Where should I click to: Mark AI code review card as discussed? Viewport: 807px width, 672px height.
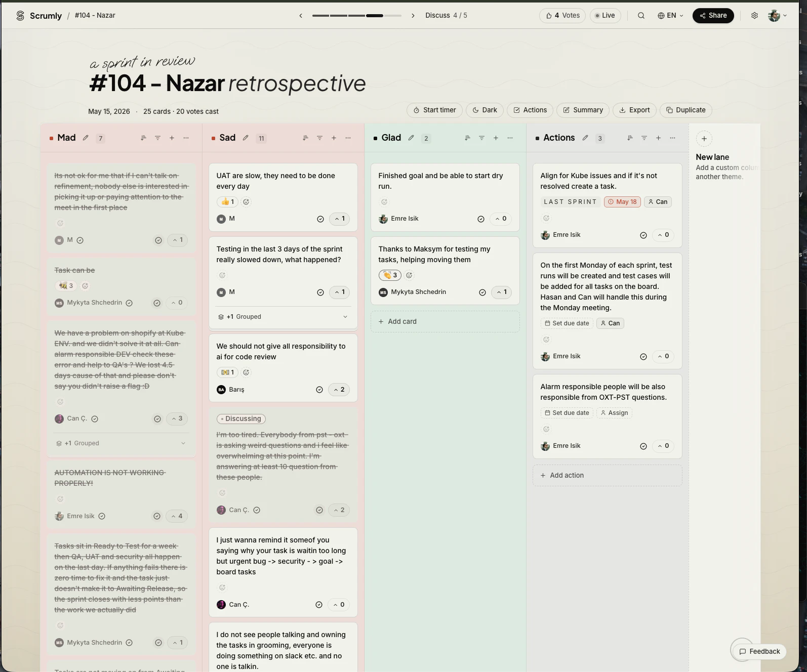(x=319, y=390)
